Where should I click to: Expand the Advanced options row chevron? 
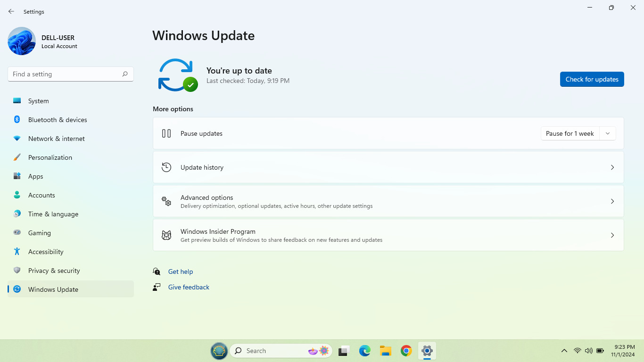click(612, 201)
